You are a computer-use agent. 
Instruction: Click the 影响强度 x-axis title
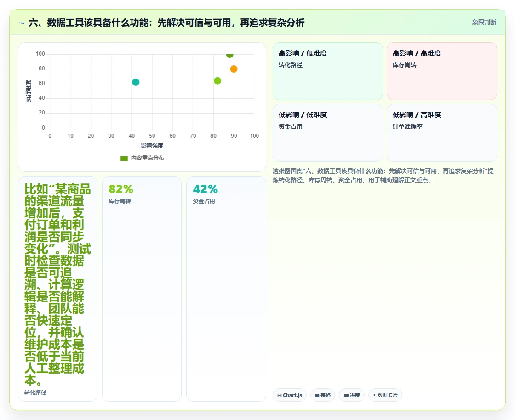tap(152, 145)
